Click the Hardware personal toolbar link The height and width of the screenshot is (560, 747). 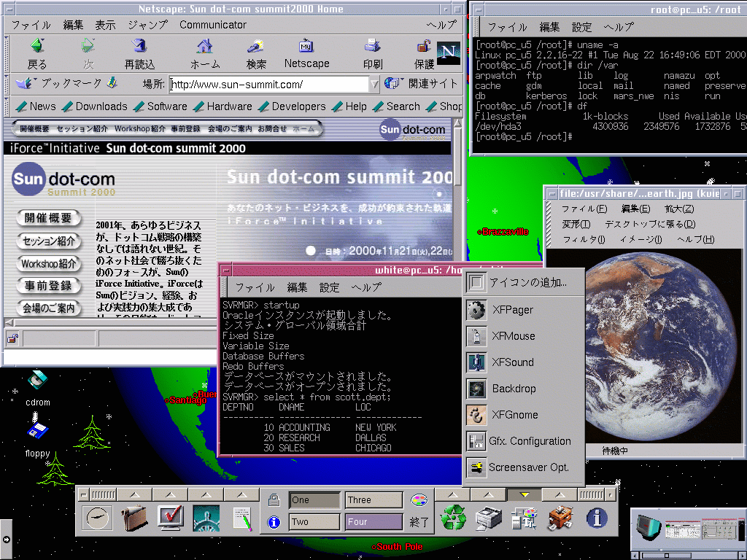point(223,106)
